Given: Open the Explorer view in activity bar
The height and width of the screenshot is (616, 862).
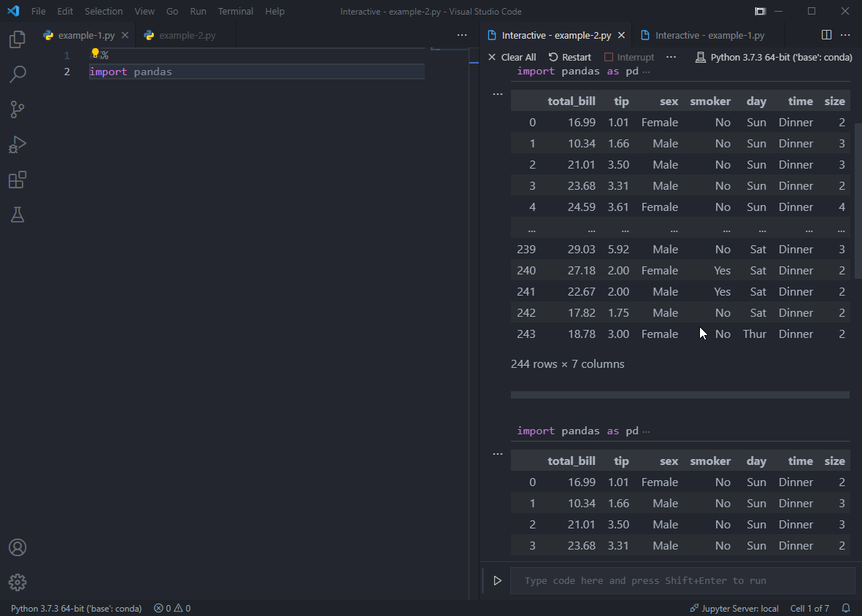Looking at the screenshot, I should tap(18, 39).
